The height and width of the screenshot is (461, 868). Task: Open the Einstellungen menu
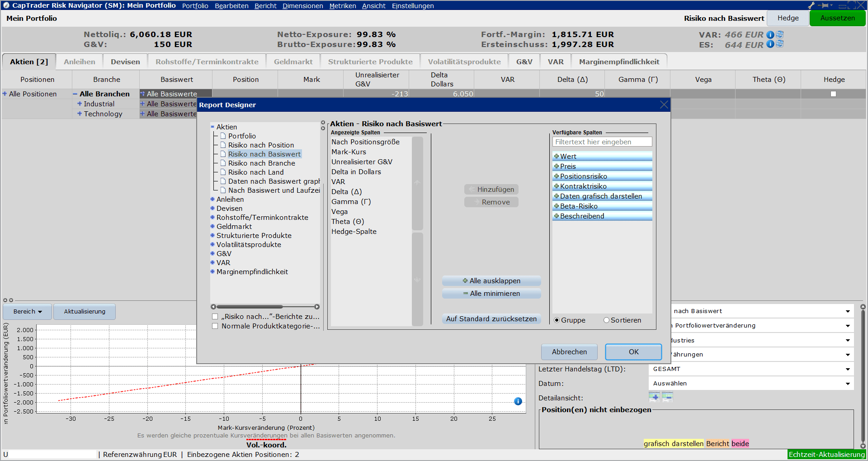click(x=413, y=6)
